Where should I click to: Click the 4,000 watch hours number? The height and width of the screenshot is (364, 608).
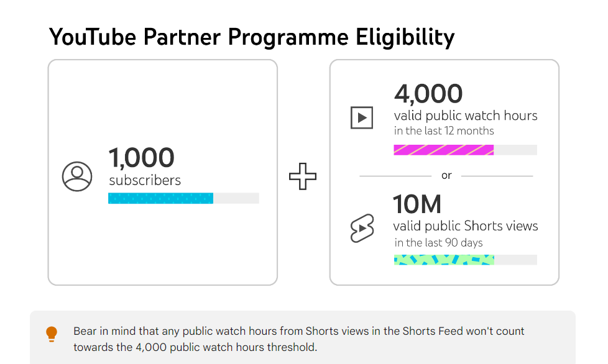428,94
